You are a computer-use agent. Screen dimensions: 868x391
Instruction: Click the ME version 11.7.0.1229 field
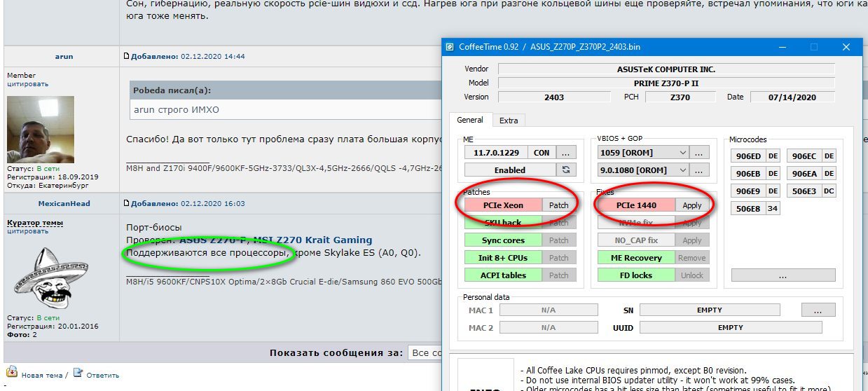tap(497, 152)
